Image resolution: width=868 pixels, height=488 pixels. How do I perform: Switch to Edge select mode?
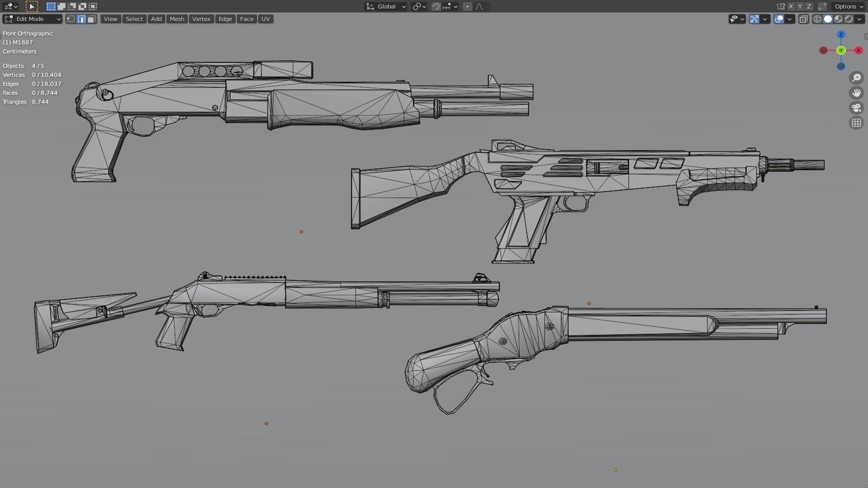click(81, 19)
